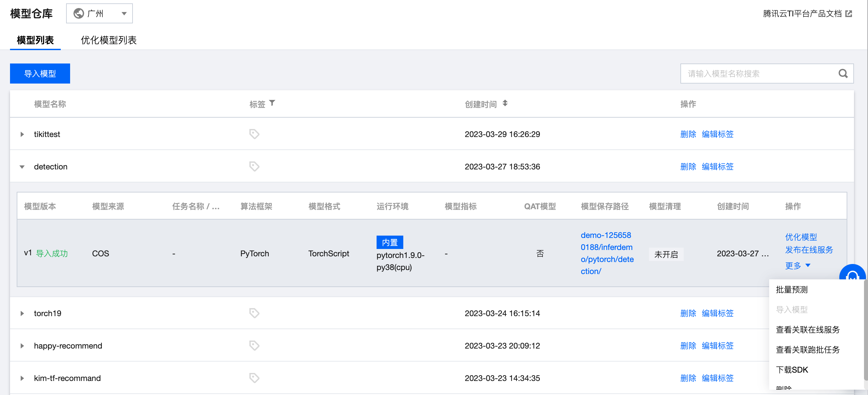
Task: Expand the torch19 model row
Action: (22, 313)
